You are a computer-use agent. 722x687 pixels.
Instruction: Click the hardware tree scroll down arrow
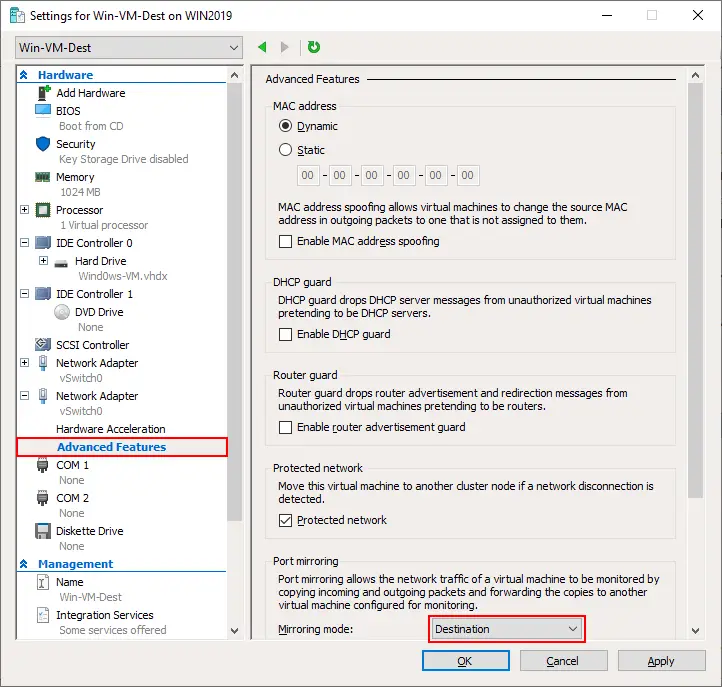234,631
